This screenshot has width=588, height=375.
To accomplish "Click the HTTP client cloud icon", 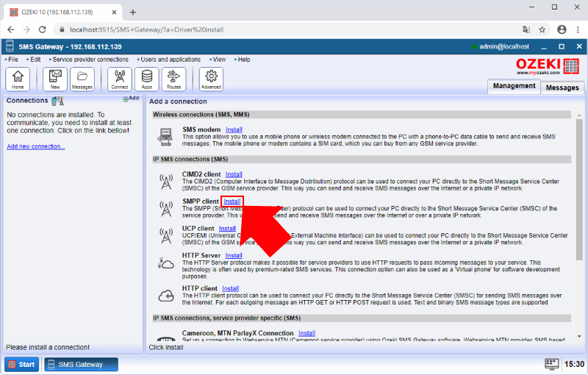I will pos(166,296).
